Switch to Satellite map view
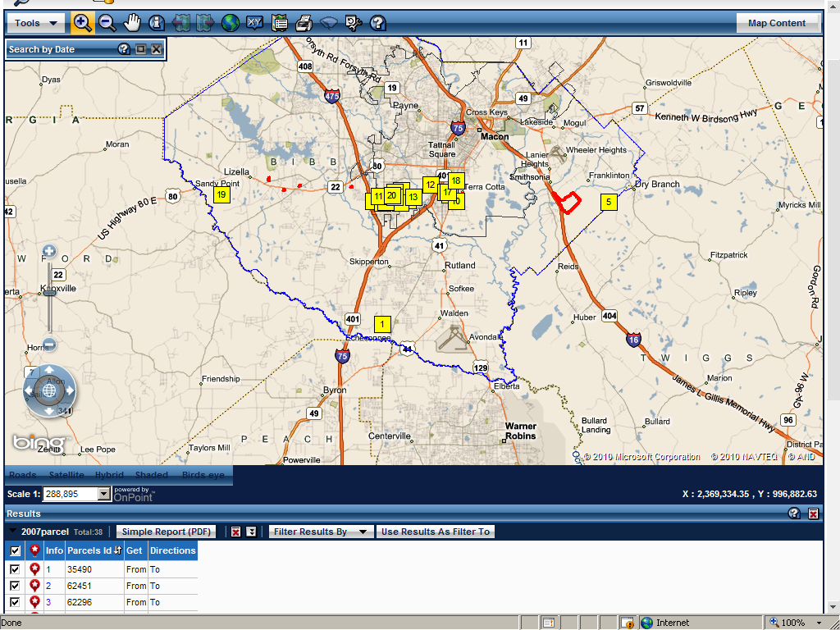This screenshot has height=630, width=840. [66, 475]
